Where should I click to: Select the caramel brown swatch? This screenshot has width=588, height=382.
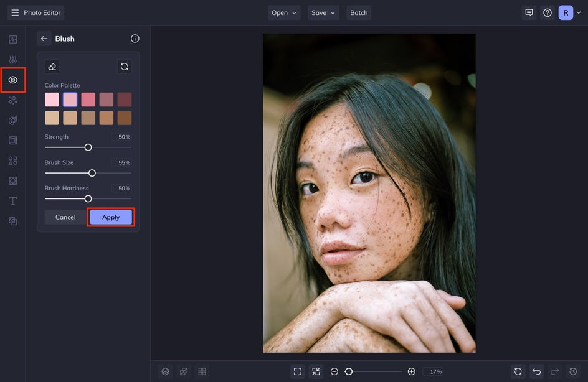(107, 118)
